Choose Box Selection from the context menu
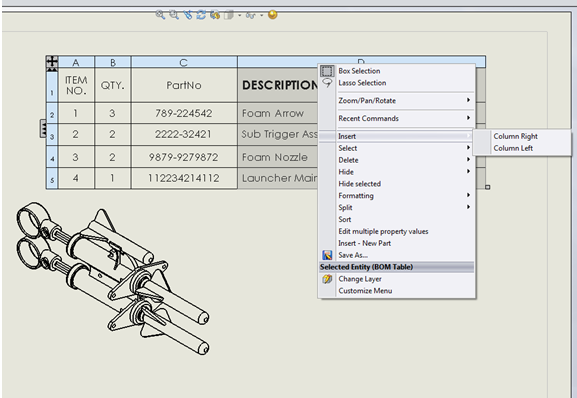The width and height of the screenshot is (577, 398). pos(397,71)
